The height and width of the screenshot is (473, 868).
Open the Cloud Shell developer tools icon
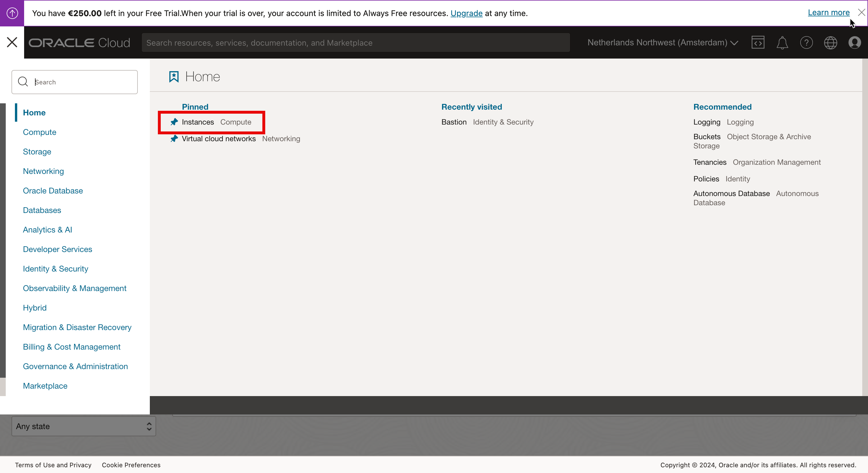[x=758, y=43]
